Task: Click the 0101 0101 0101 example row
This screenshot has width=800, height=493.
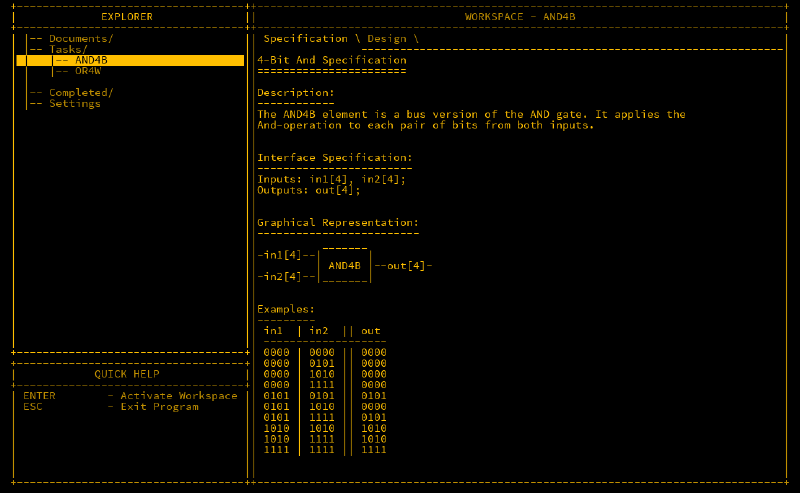Action: [x=325, y=396]
